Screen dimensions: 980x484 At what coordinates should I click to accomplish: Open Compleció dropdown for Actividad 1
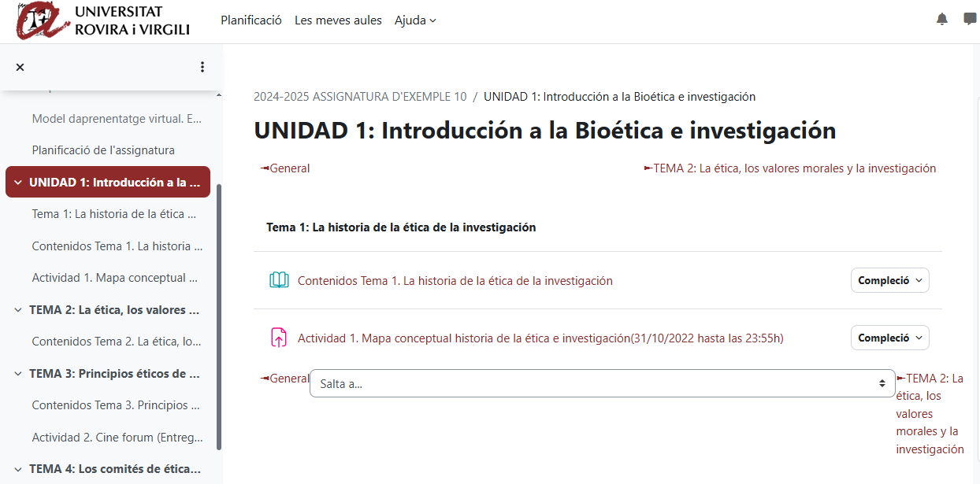(889, 338)
